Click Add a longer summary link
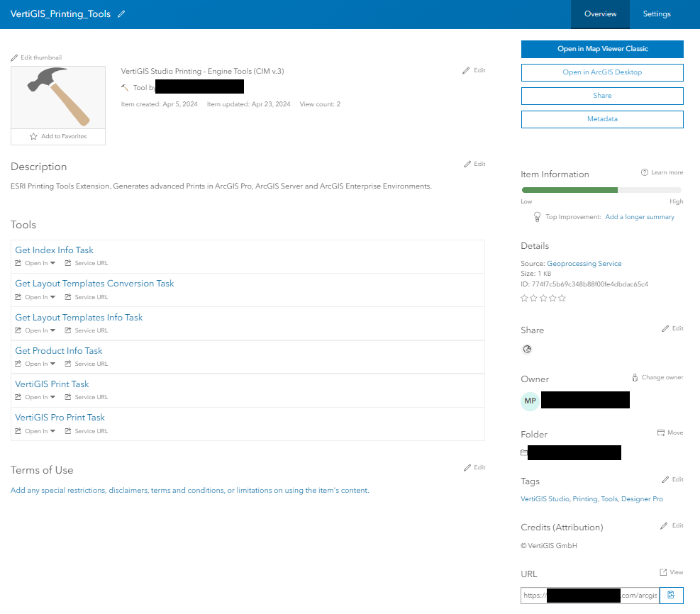Viewport: 700px width, 614px height. click(x=639, y=217)
